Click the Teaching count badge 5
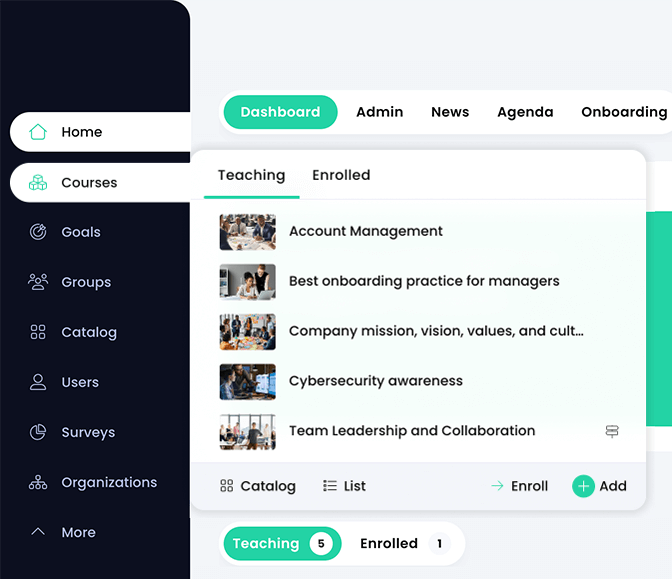Screen dimensions: 672x579 [321, 543]
